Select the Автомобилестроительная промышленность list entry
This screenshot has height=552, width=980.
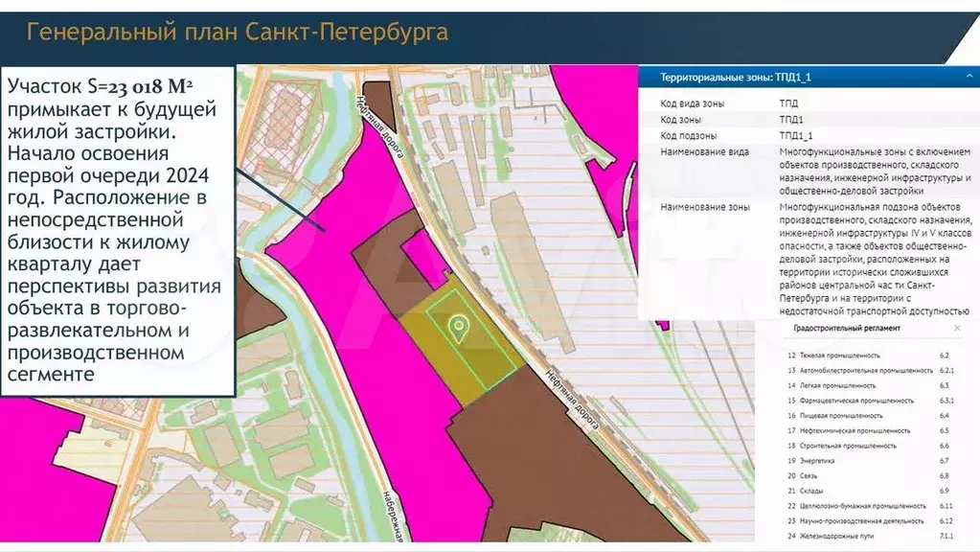coord(871,370)
